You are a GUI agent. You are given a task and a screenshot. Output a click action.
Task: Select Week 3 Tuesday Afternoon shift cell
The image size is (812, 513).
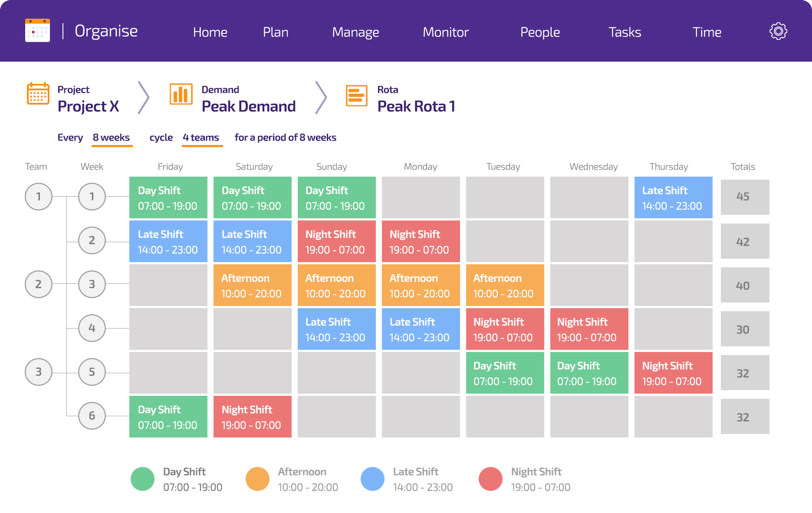tap(505, 285)
